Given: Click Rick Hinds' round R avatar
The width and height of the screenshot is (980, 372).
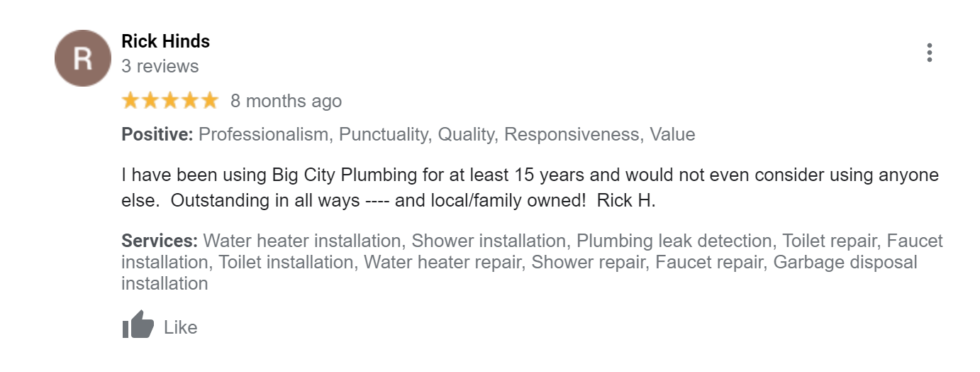Looking at the screenshot, I should (x=83, y=58).
